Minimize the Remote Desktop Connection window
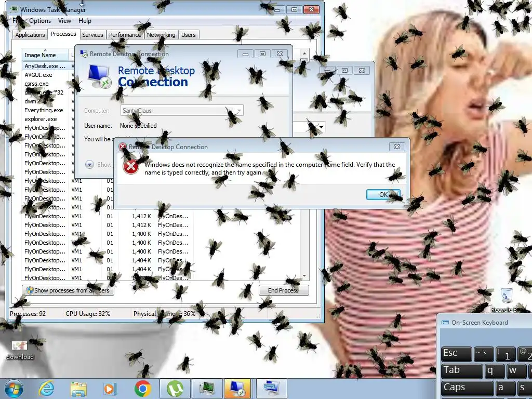 [245, 54]
